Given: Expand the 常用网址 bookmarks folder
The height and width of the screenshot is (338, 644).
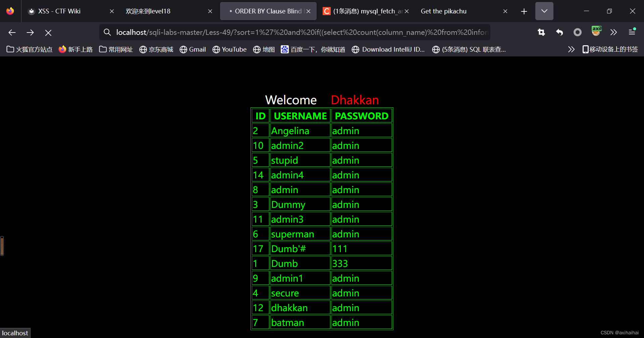Looking at the screenshot, I should pos(116,49).
